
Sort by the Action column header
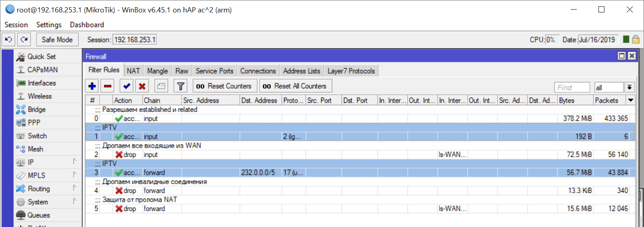pos(128,100)
